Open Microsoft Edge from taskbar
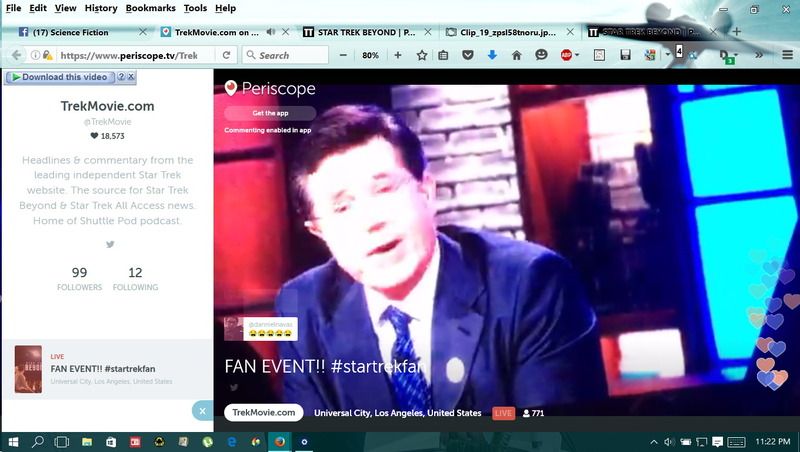 [232, 442]
